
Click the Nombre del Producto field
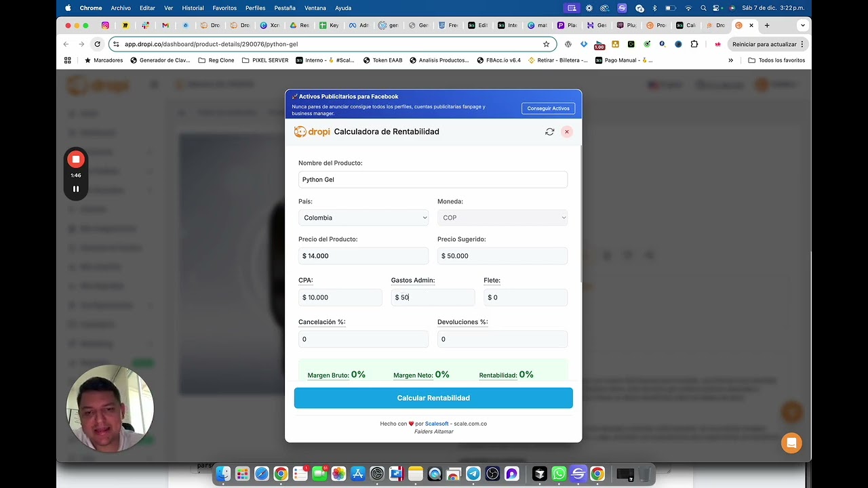pyautogui.click(x=433, y=180)
